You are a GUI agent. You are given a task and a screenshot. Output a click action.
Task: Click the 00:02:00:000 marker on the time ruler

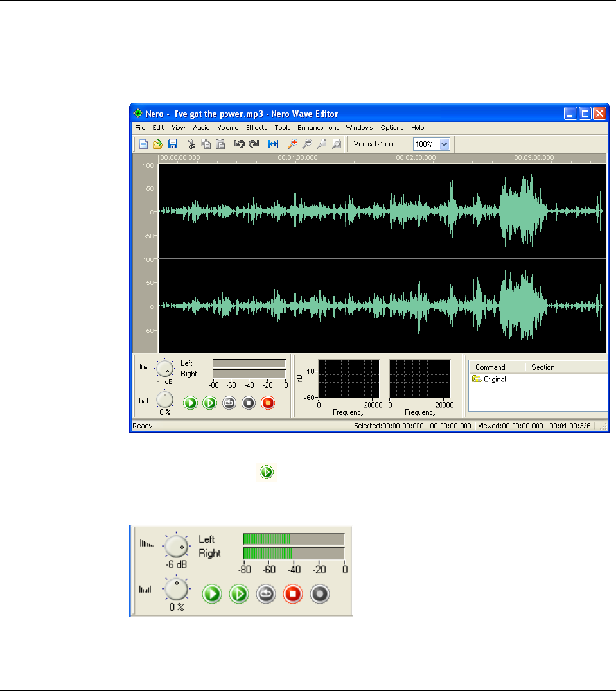pyautogui.click(x=415, y=158)
